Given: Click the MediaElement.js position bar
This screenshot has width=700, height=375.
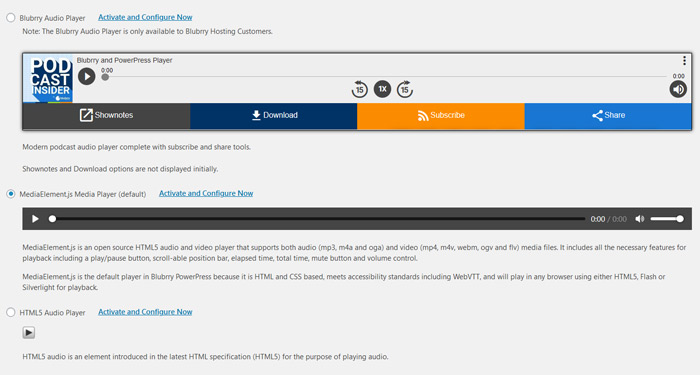Looking at the screenshot, I should coord(318,219).
